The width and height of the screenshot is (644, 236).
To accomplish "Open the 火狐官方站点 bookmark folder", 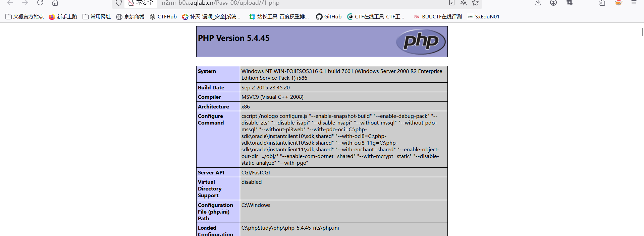I will [x=25, y=17].
